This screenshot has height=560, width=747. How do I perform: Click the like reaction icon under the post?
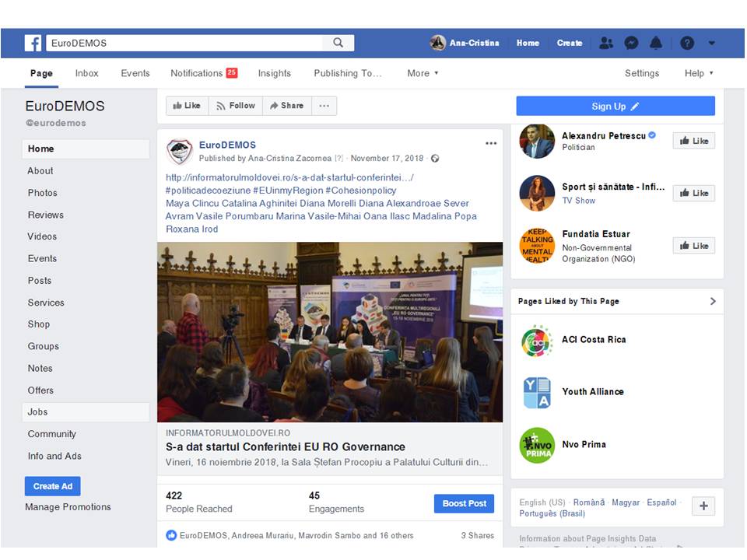click(x=171, y=535)
